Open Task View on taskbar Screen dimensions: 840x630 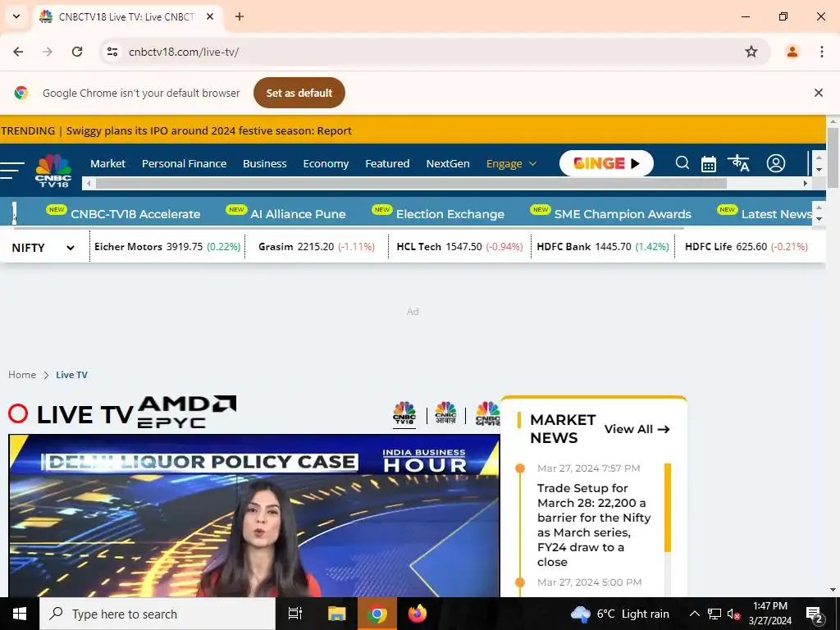coord(295,614)
